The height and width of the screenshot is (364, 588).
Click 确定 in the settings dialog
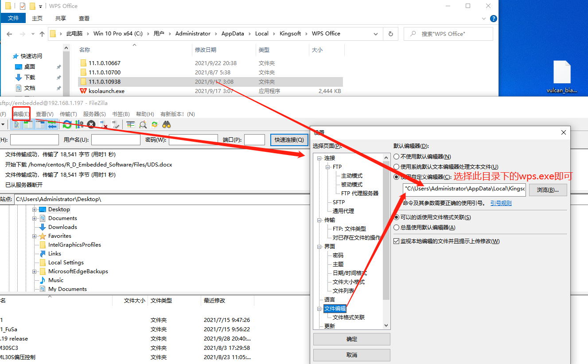pyautogui.click(x=352, y=339)
